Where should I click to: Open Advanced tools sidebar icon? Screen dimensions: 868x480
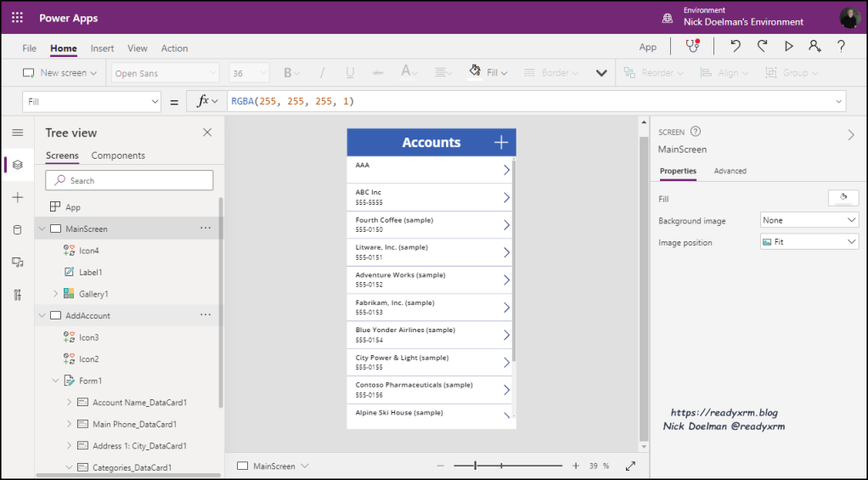tap(17, 295)
